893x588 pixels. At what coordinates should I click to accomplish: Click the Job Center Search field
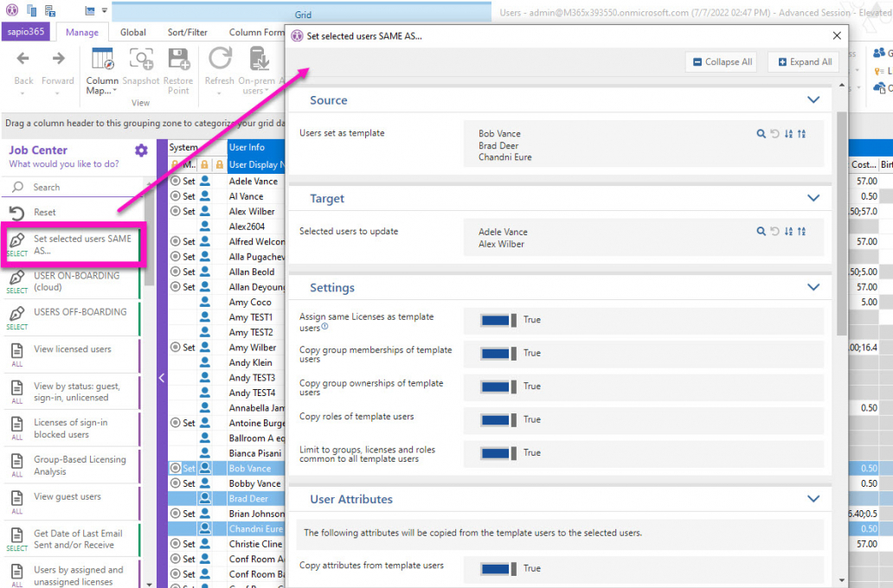(x=78, y=187)
